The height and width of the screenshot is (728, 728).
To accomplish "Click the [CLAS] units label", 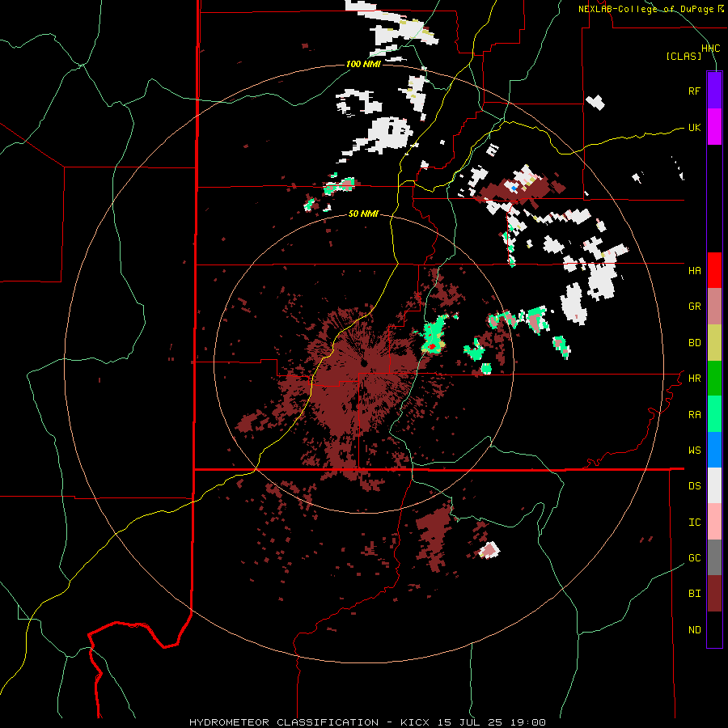I will [x=684, y=56].
